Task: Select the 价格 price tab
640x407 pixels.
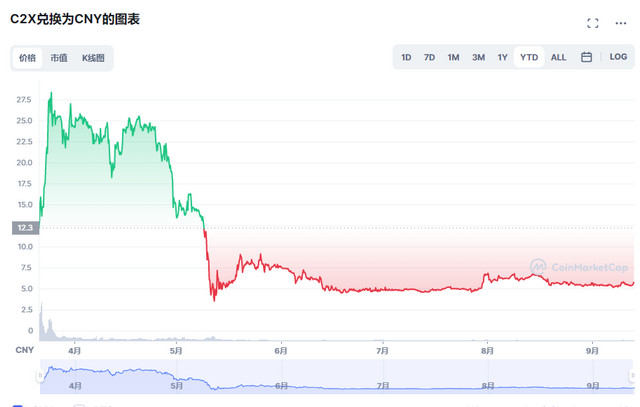Action: [27, 58]
